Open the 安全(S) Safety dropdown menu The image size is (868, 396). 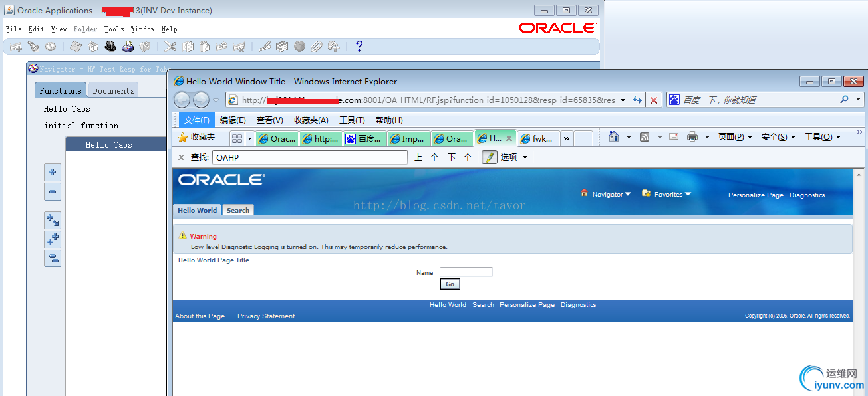[x=778, y=137]
